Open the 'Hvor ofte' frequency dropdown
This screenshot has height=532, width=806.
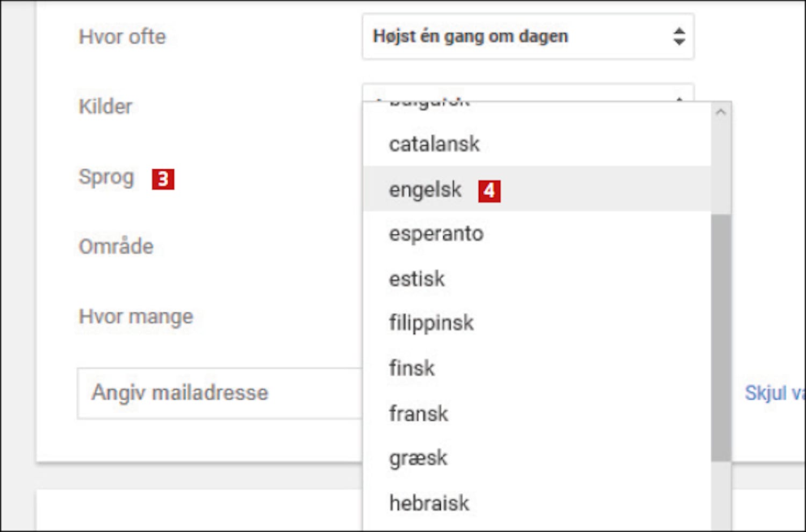527,37
